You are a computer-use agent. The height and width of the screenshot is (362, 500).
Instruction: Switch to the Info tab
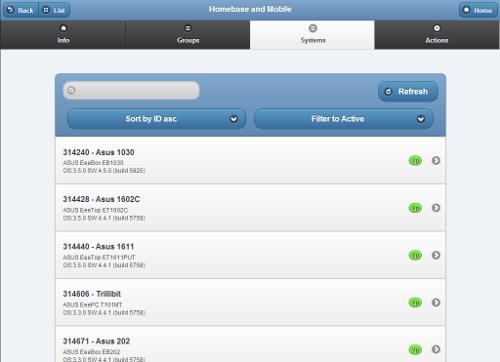tap(63, 35)
